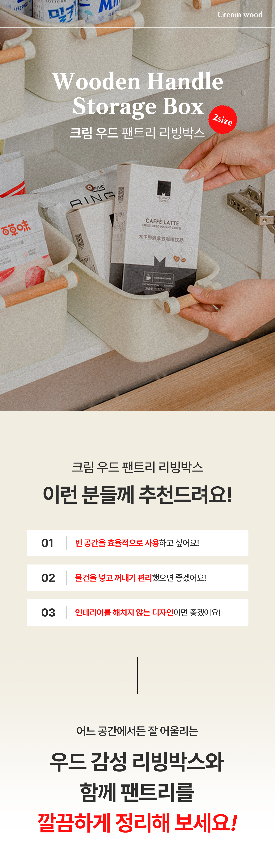This screenshot has height=868, width=275.
Task: Click the Korean subtitle under Storage Box
Action: 137,133
